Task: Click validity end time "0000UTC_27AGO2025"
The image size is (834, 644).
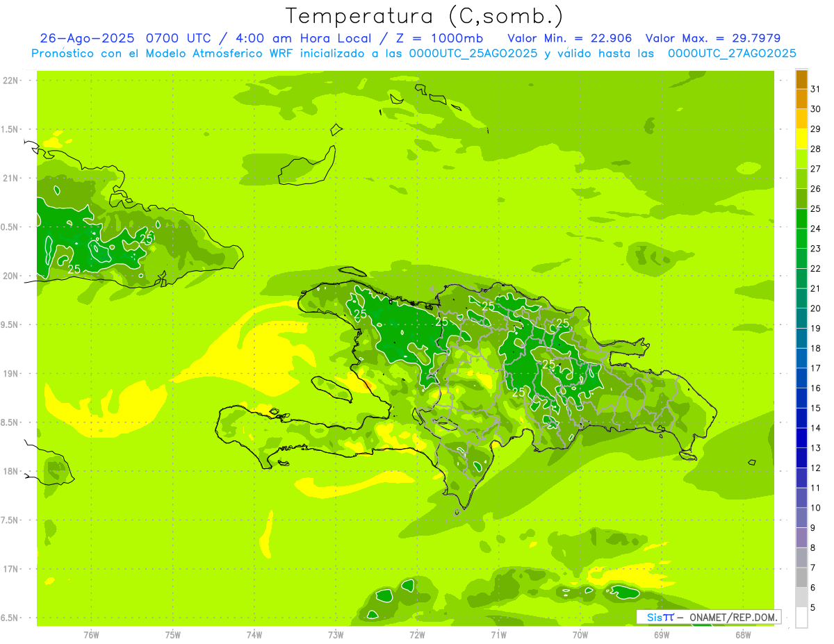Action: 731,53
